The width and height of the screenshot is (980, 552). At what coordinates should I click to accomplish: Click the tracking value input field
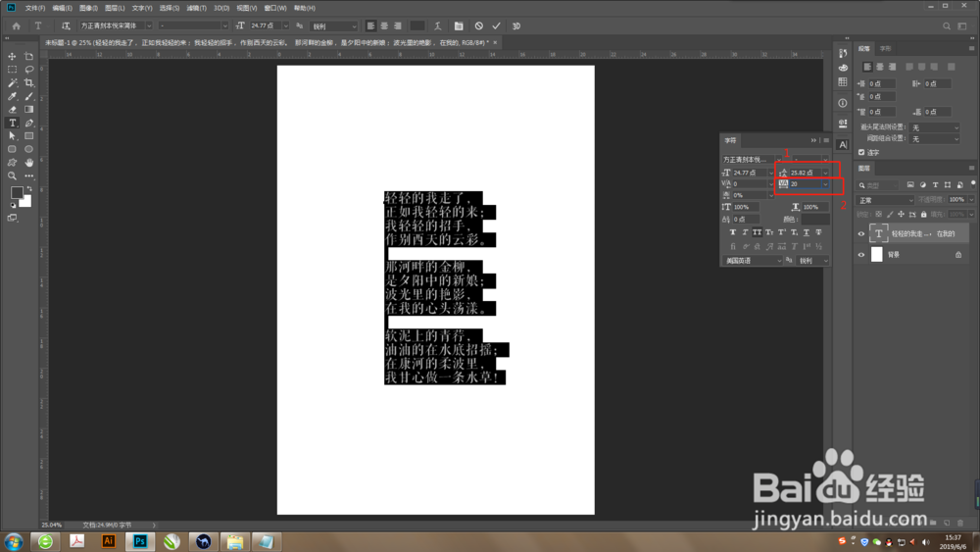805,184
